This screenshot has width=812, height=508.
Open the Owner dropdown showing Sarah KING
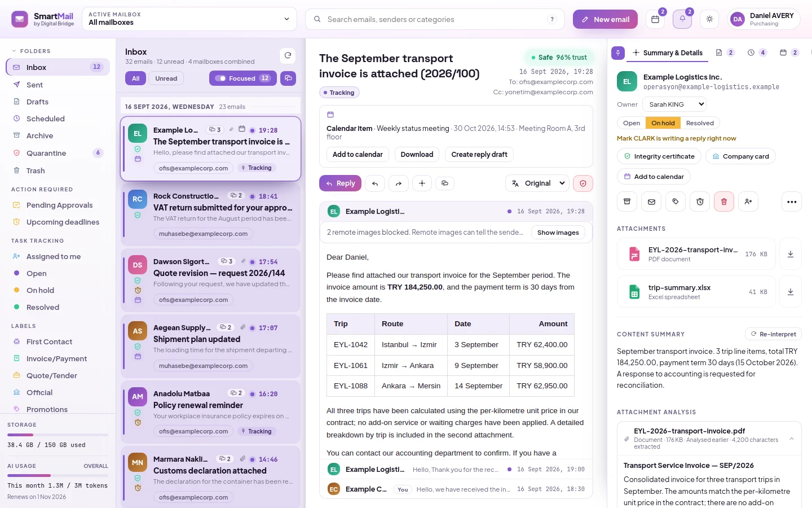pos(674,104)
